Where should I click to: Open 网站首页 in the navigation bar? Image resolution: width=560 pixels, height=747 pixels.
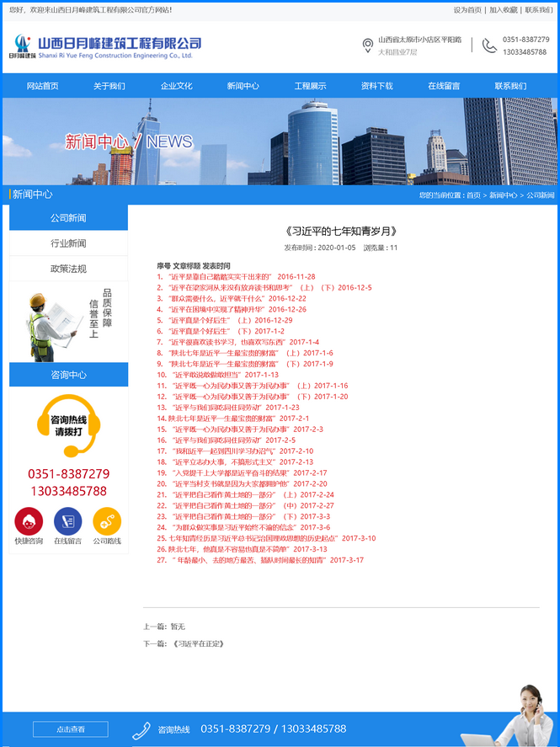point(43,86)
